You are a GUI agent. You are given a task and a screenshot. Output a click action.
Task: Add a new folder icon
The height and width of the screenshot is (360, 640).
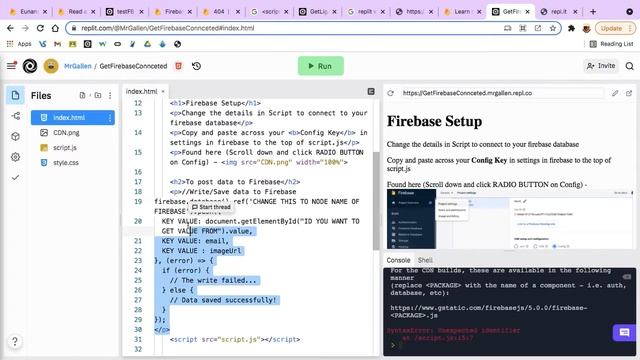(x=98, y=95)
